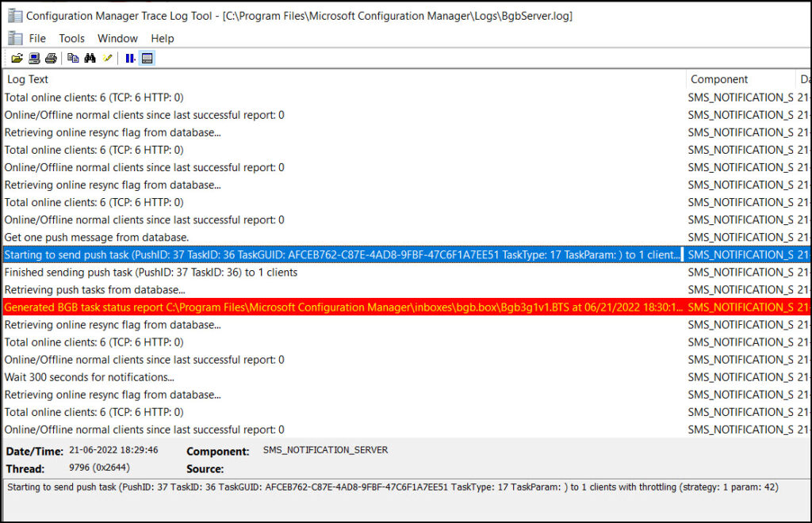Select the 'Retrieving push tasks from database...' row

[406, 290]
